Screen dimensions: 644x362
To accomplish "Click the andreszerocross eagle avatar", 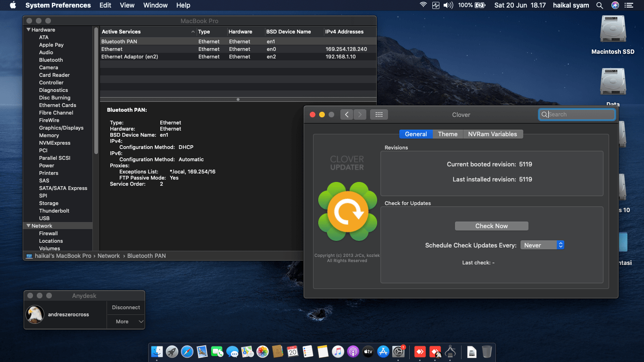I will [35, 314].
